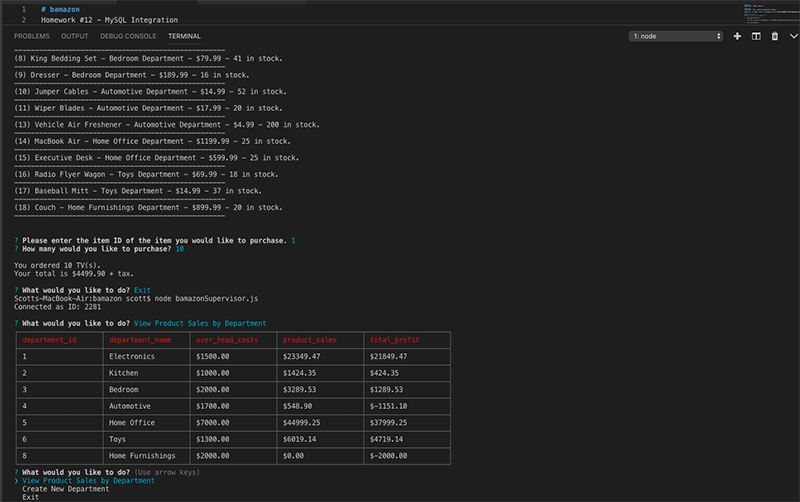Click 'Please enter the item ID' prompt line

[154, 240]
